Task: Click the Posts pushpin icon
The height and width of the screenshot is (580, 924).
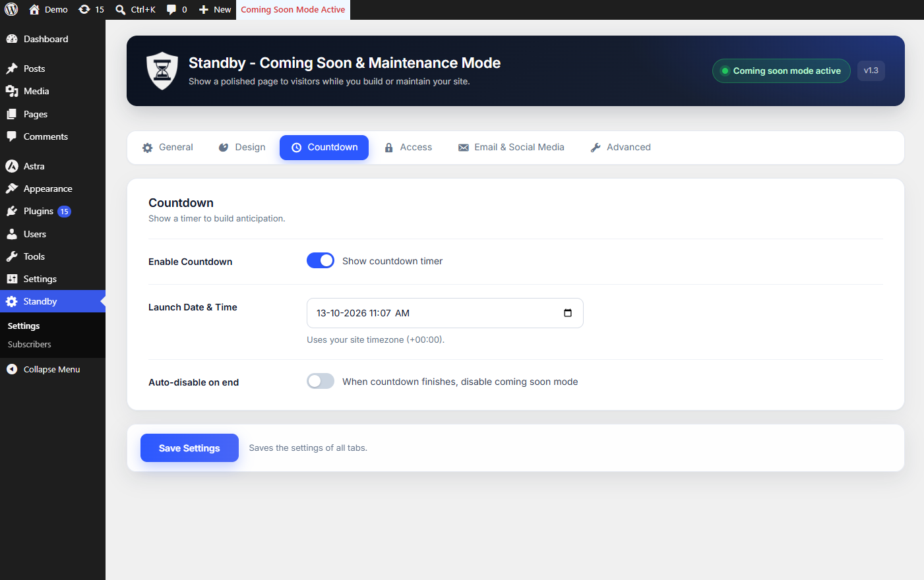Action: (x=12, y=69)
